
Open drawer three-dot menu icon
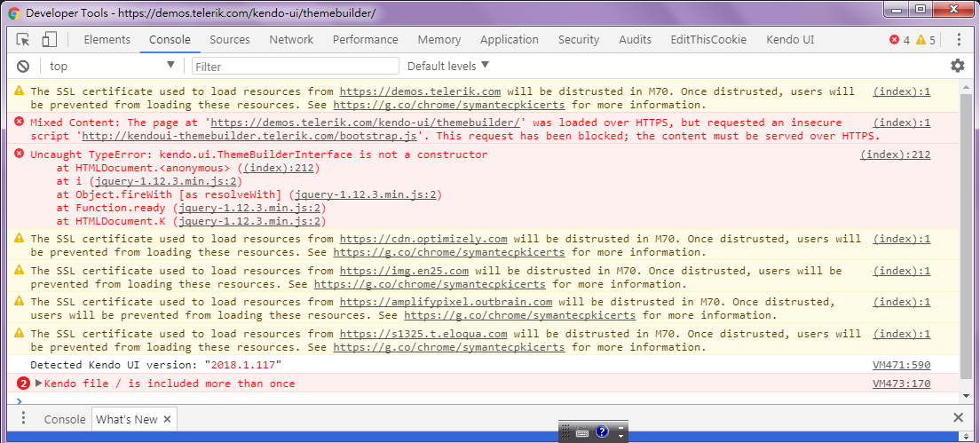pyautogui.click(x=23, y=419)
